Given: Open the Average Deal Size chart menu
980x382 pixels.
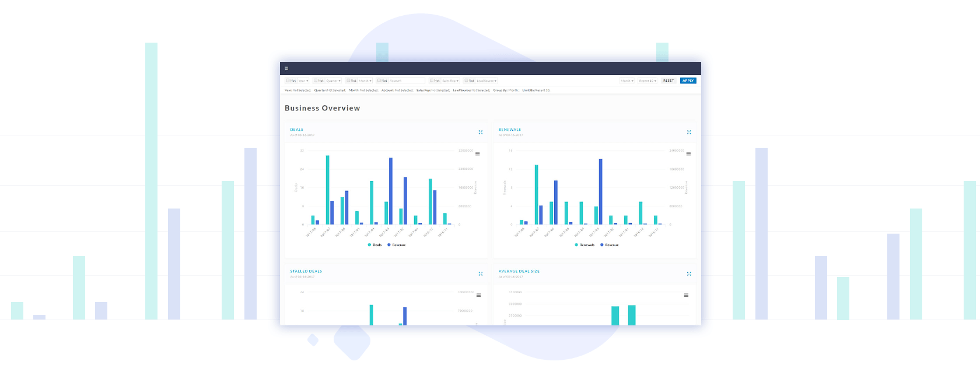Looking at the screenshot, I should tap(686, 295).
